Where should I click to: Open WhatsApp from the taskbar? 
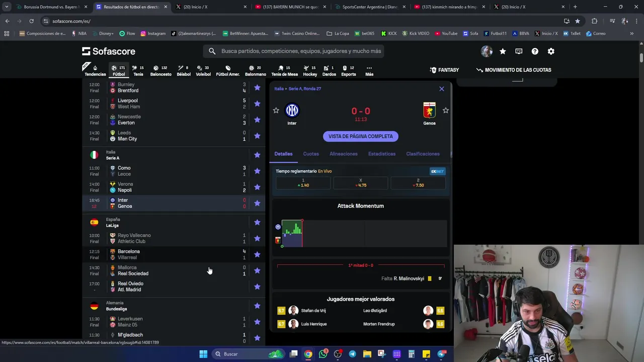pyautogui.click(x=323, y=354)
